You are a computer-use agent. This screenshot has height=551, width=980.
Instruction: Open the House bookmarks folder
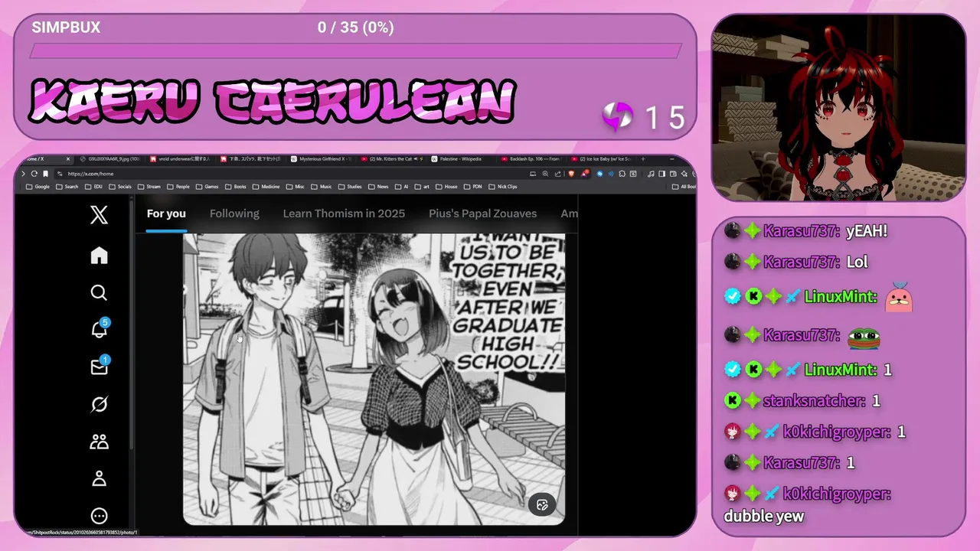(446, 187)
